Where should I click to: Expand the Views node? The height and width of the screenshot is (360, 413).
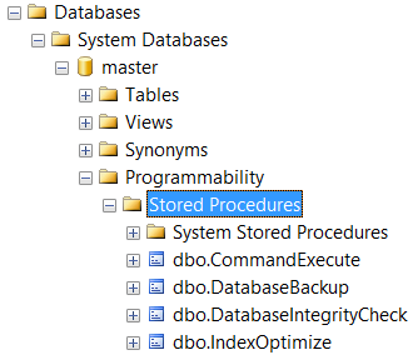coord(86,123)
